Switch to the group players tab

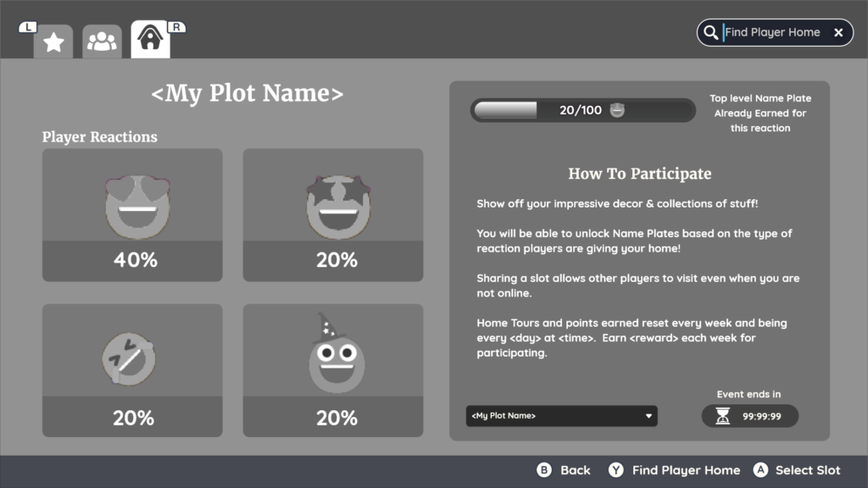(x=102, y=42)
